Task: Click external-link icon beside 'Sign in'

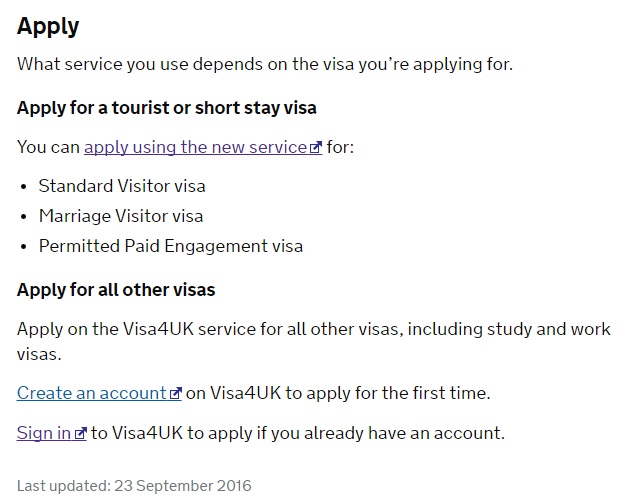Action: pos(81,433)
